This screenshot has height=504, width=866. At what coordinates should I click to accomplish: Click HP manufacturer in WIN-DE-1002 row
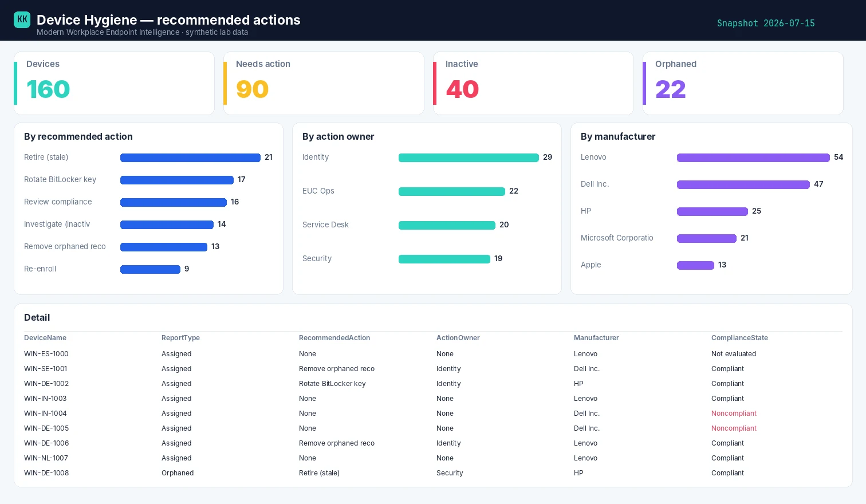point(578,384)
